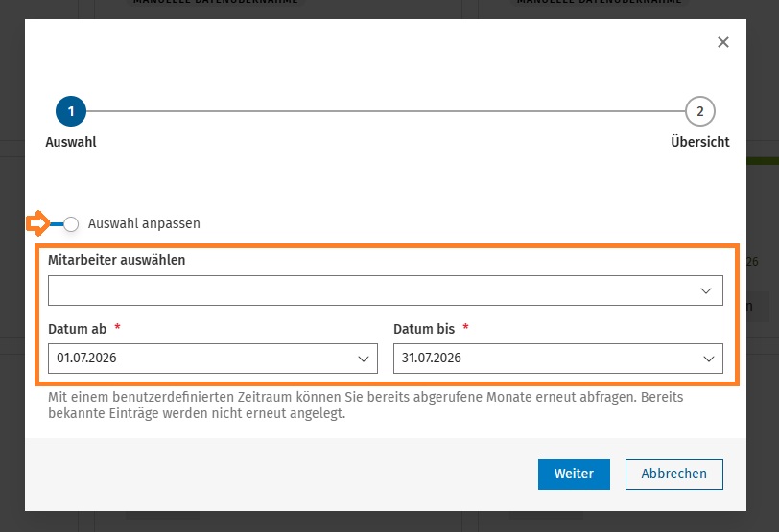The width and height of the screenshot is (779, 532).
Task: Open the Datum ab date picker chevron
Action: point(364,359)
